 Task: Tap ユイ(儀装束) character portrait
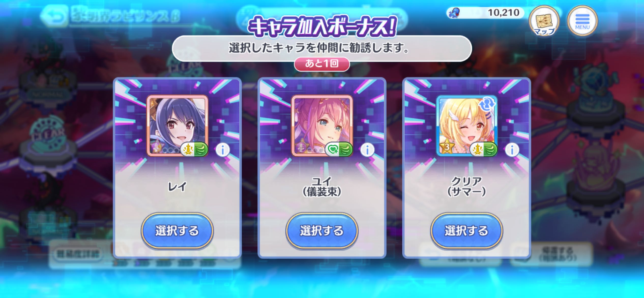point(322,126)
